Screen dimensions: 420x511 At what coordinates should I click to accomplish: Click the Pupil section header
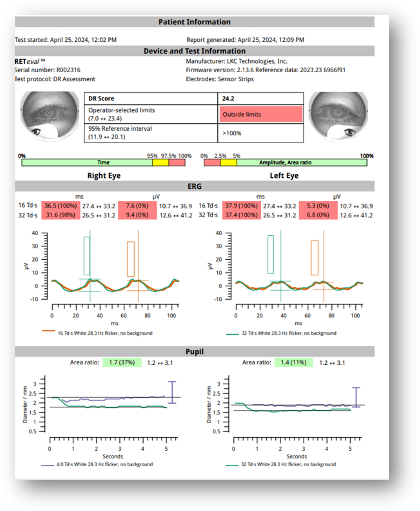(195, 352)
